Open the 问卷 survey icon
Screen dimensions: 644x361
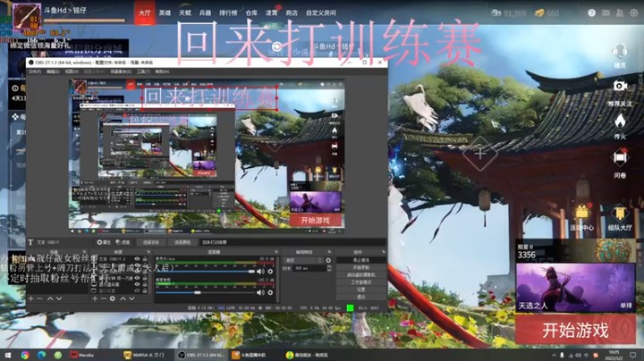coord(620,158)
